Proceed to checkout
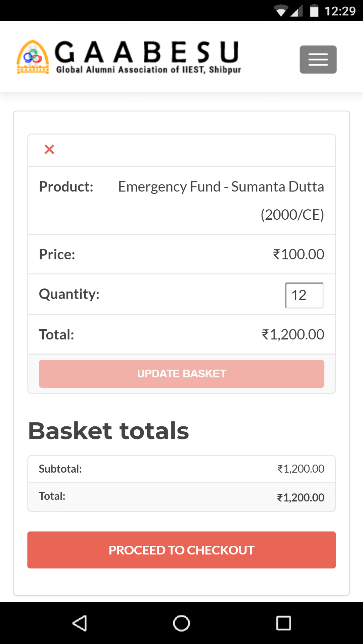Viewport: 363px width, 644px height. coord(181,550)
